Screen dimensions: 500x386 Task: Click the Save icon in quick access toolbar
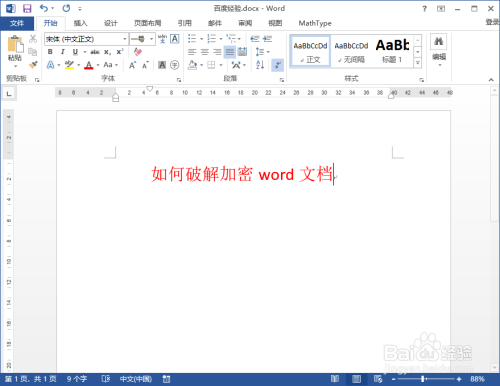[x=27, y=8]
